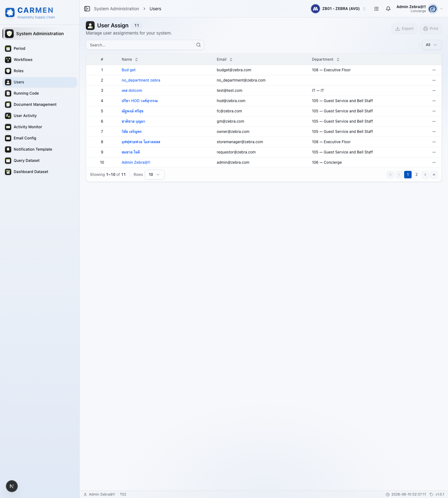Click the hod@zebra.com email cell
448x498 pixels.
click(x=231, y=101)
